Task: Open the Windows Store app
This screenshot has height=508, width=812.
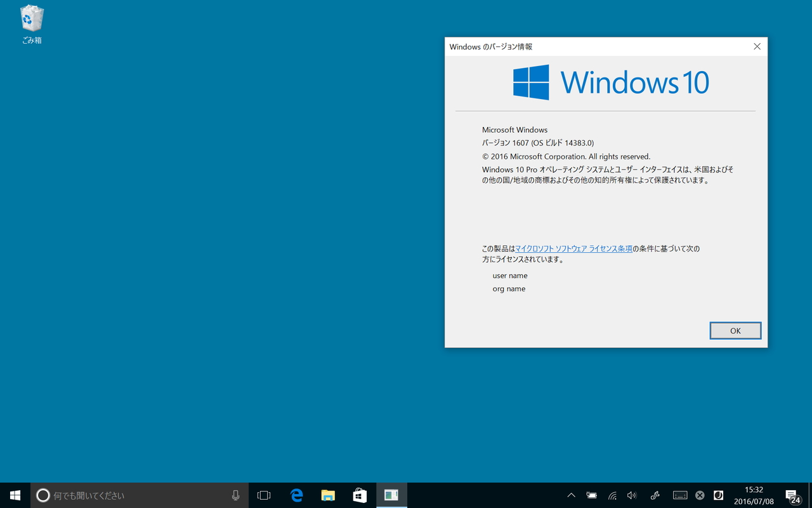Action: (360, 495)
